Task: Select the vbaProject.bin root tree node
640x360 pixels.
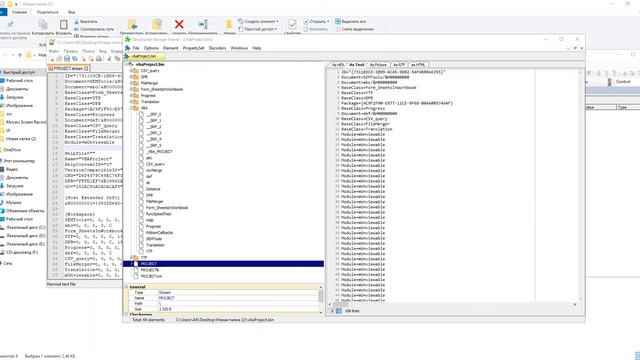Action: click(x=150, y=64)
